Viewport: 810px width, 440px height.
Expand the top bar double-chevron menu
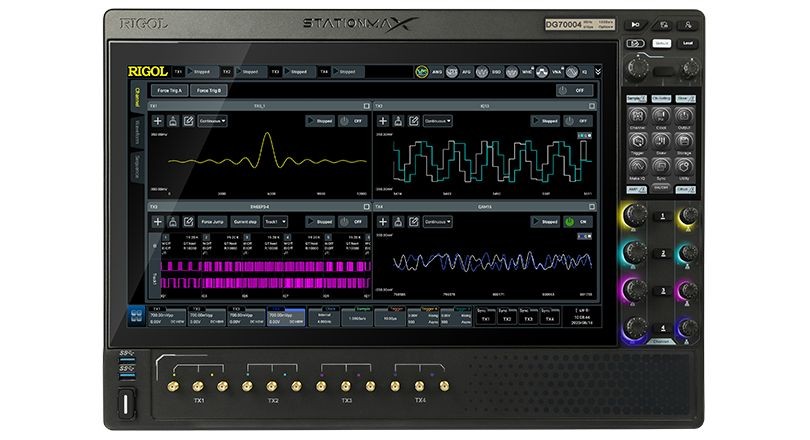click(598, 71)
